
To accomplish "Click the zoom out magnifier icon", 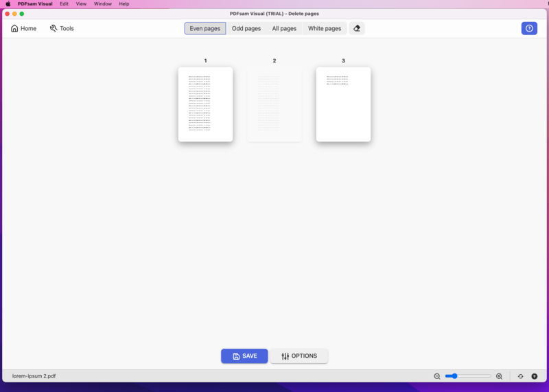I will click(437, 376).
